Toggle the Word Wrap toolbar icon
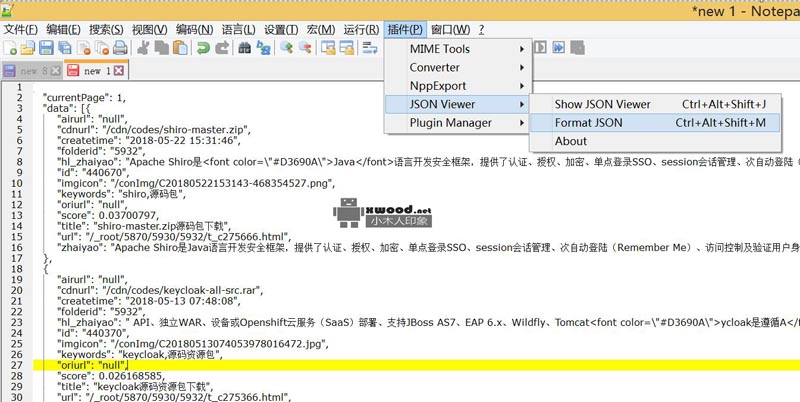 click(x=370, y=48)
